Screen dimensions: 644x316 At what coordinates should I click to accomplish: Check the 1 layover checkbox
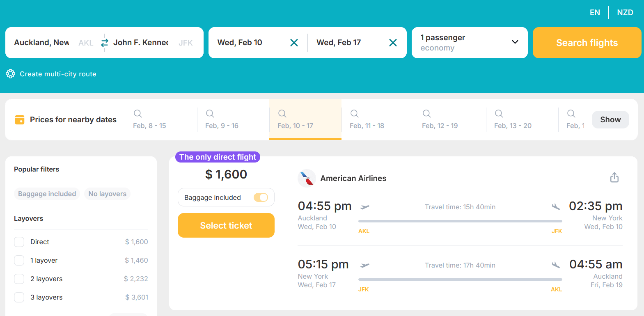pos(19,260)
